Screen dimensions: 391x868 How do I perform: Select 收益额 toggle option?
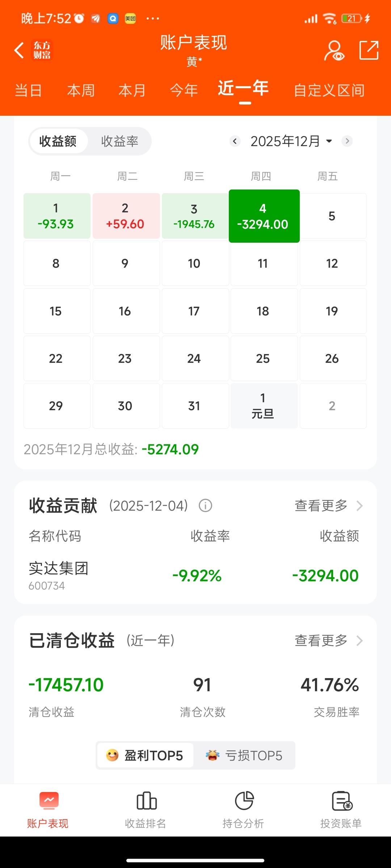[58, 141]
